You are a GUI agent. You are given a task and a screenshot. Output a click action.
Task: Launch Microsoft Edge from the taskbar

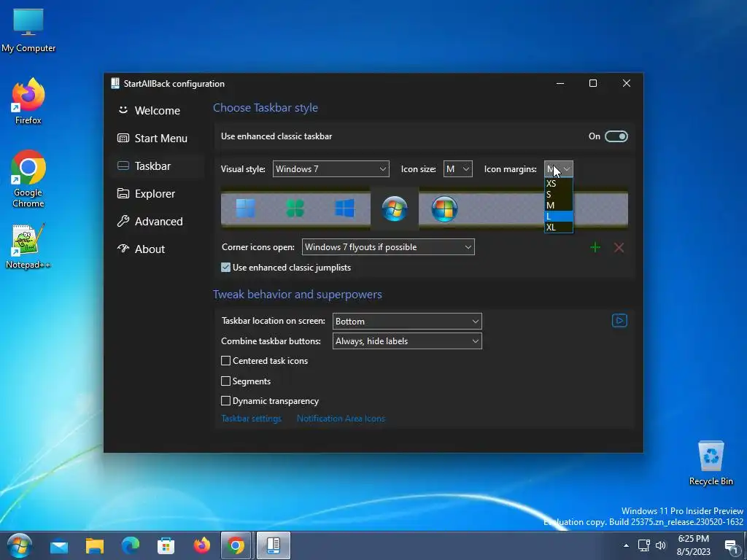coord(131,545)
